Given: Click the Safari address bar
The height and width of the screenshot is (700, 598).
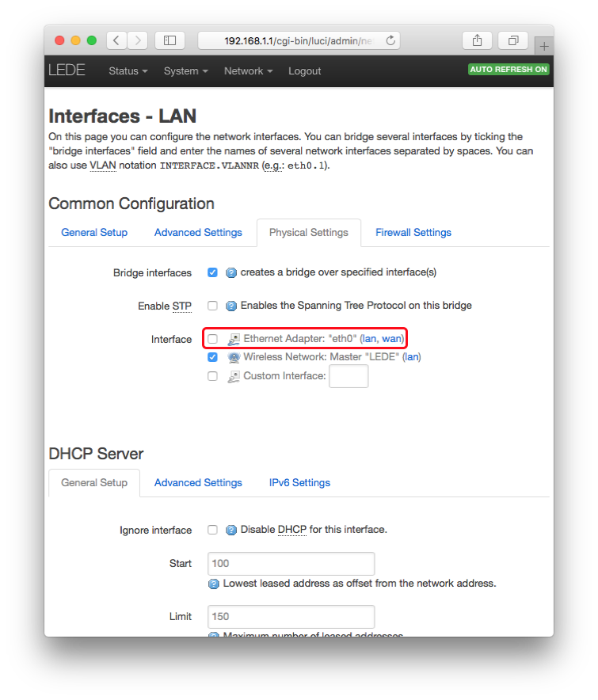Looking at the screenshot, I should (x=299, y=40).
